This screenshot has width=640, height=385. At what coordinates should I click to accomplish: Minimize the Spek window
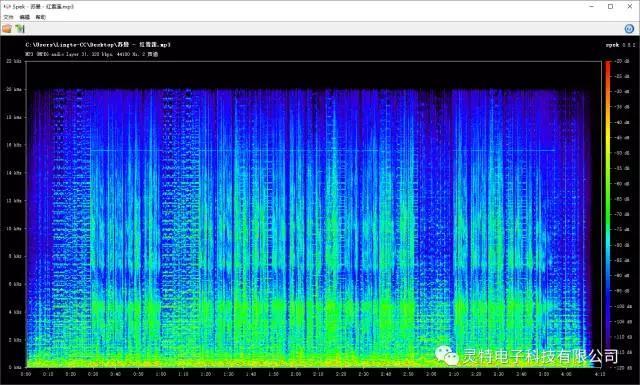591,7
